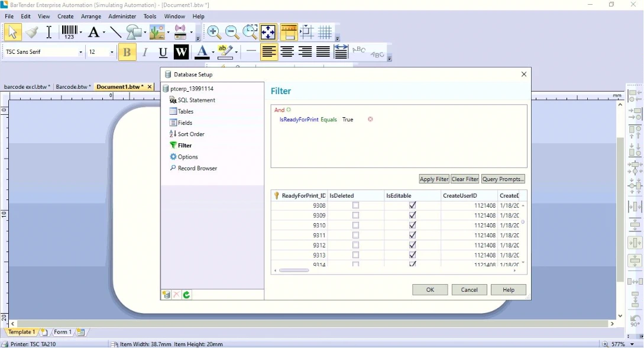This screenshot has width=644, height=348.
Task: Click Clear Filter button
Action: coord(465,179)
